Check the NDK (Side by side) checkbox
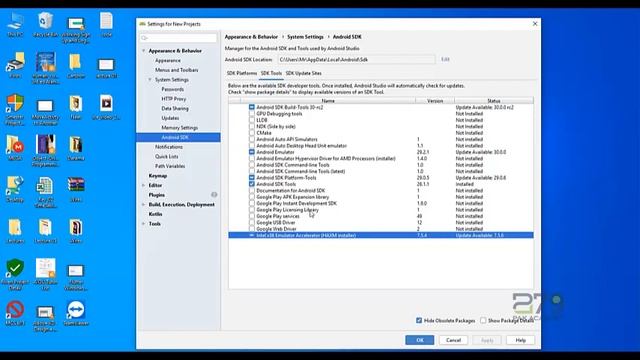The height and width of the screenshot is (360, 640). pos(251,127)
